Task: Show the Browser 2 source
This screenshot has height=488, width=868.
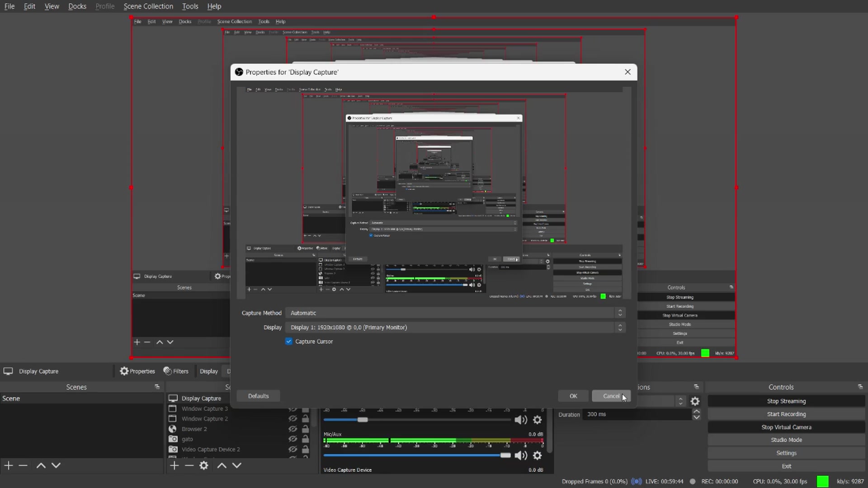Action: point(292,429)
